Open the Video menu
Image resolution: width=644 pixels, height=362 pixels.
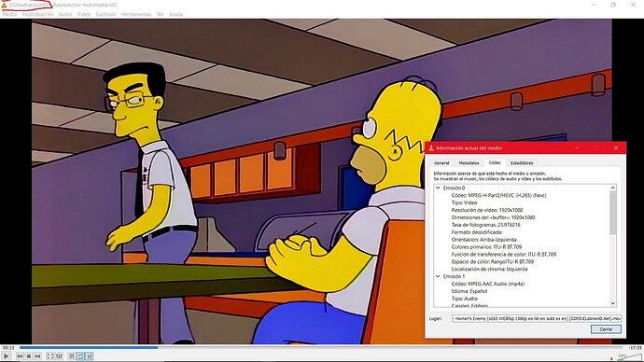coord(84,14)
